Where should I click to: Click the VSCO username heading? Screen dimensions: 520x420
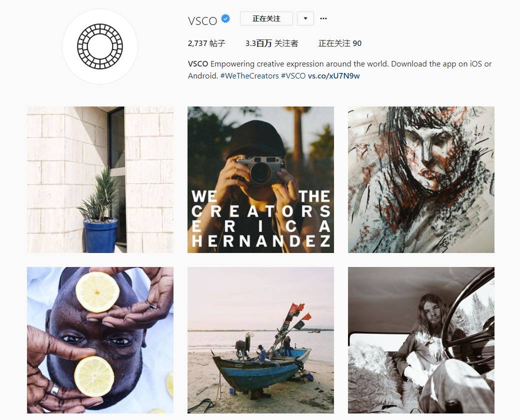[202, 21]
